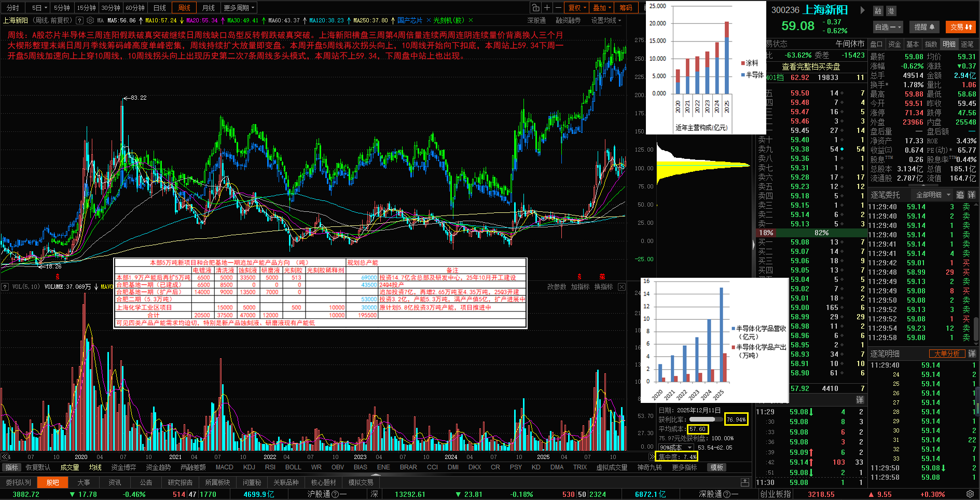
Task: Switch to 月线 monthly chart
Action: point(209,8)
